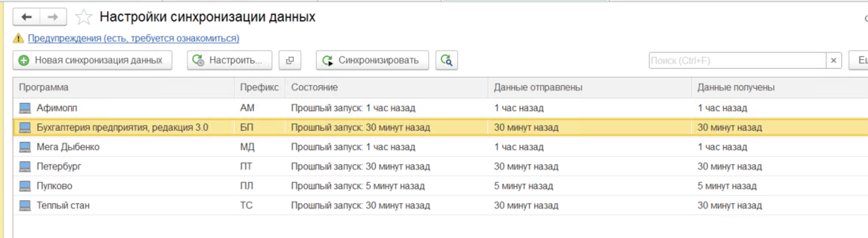Viewport: 868px width, 238px height.
Task: Create a new data synchronization
Action: click(x=92, y=60)
